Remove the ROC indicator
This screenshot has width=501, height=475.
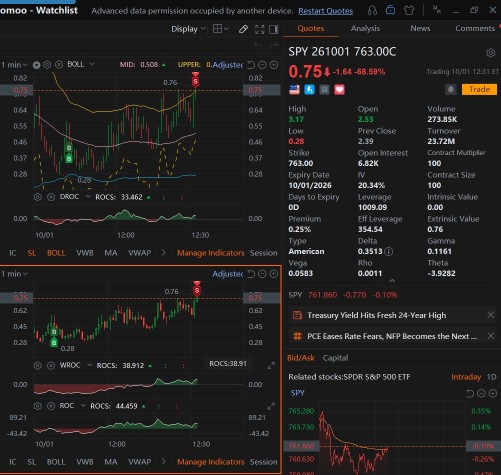(x=51, y=406)
